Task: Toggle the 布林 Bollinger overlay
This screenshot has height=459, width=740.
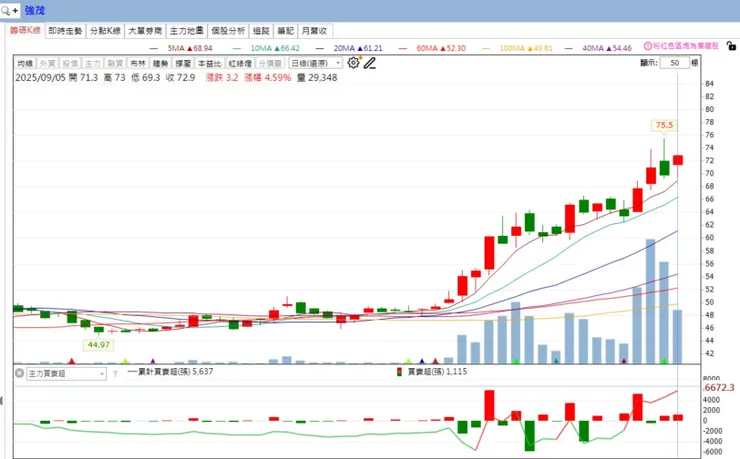Action: [138, 63]
